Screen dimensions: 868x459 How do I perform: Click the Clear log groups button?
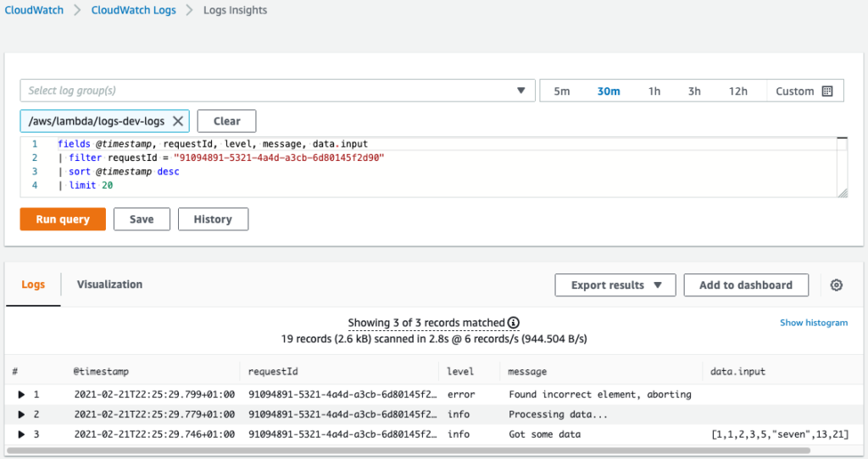[x=227, y=121]
